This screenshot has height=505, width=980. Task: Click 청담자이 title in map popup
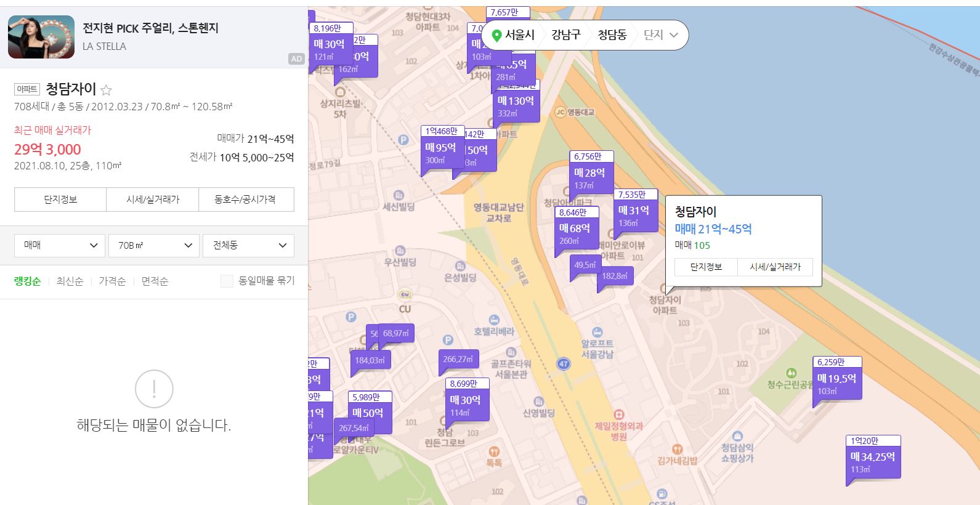point(696,212)
